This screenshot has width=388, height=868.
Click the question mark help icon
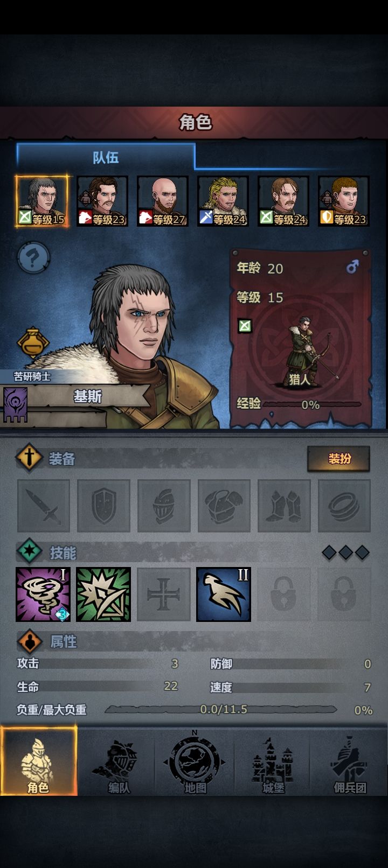[33, 258]
